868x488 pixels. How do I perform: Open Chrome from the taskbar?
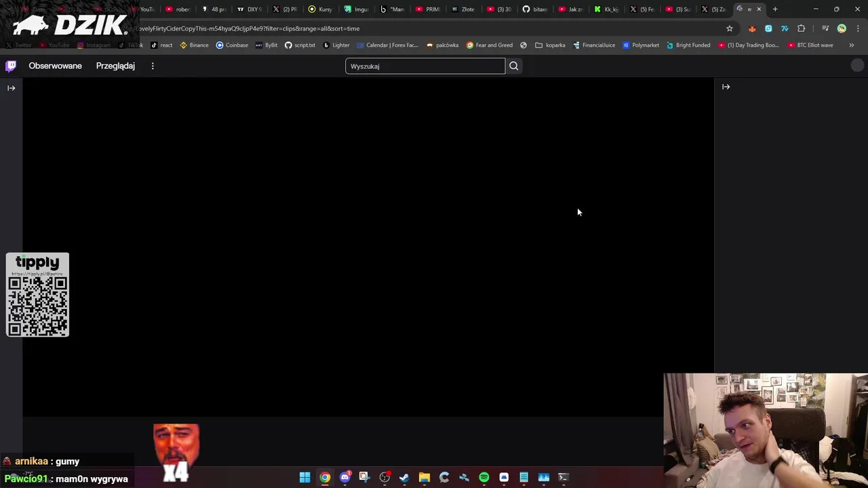pos(325,477)
